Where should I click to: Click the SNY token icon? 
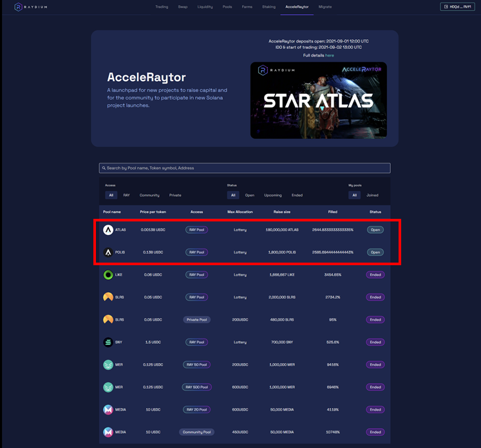click(108, 342)
